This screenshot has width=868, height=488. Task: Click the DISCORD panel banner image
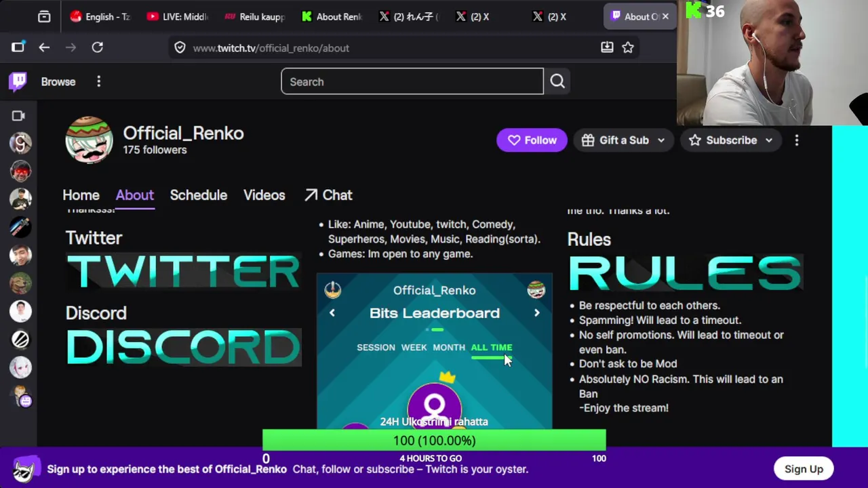[x=183, y=347]
